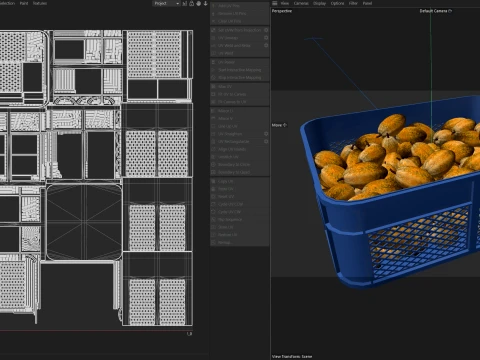The width and height of the screenshot is (480, 360).
Task: Choose Fit Canvas to UV
Action: click(x=239, y=102)
